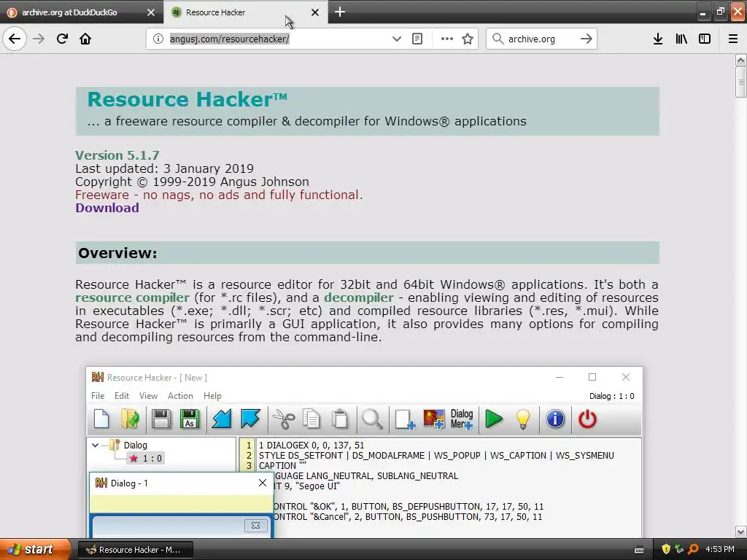Click the Action menu in screenshot
Viewport: 747px width, 560px height.
pos(180,396)
